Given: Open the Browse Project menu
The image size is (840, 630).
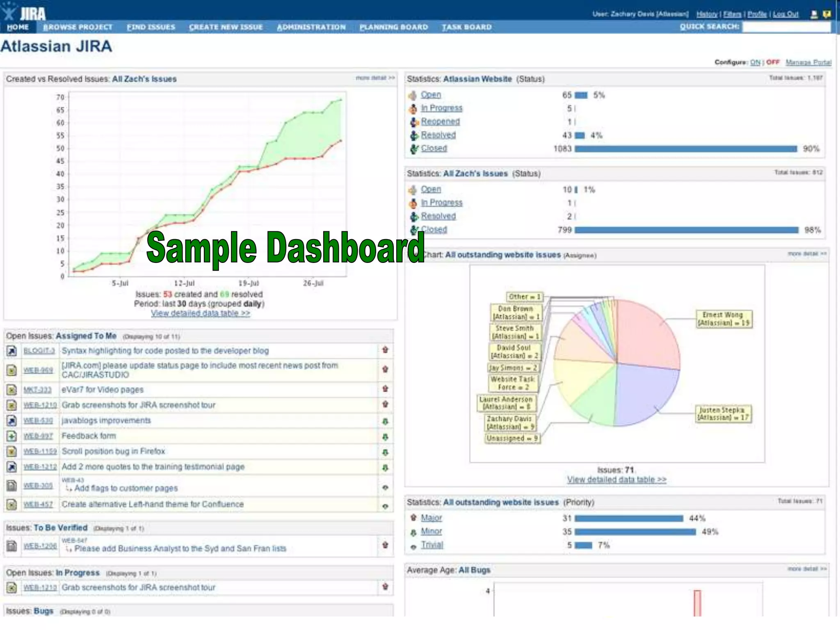Looking at the screenshot, I should point(78,27).
